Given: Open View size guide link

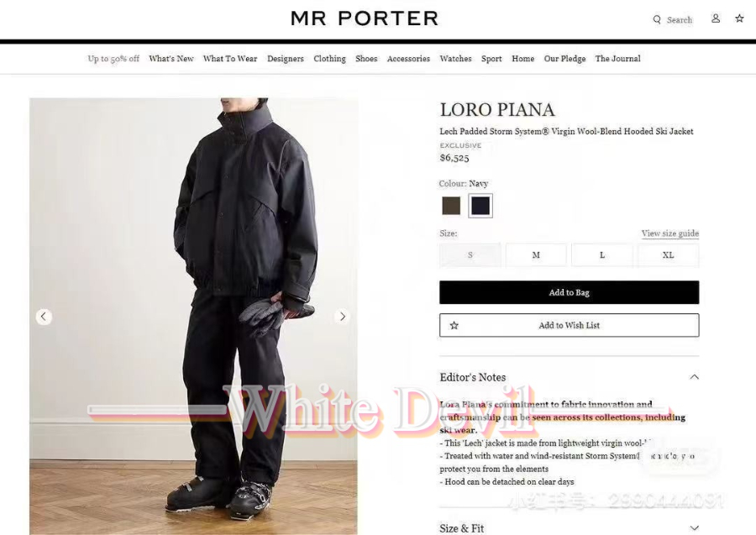Looking at the screenshot, I should (x=669, y=233).
